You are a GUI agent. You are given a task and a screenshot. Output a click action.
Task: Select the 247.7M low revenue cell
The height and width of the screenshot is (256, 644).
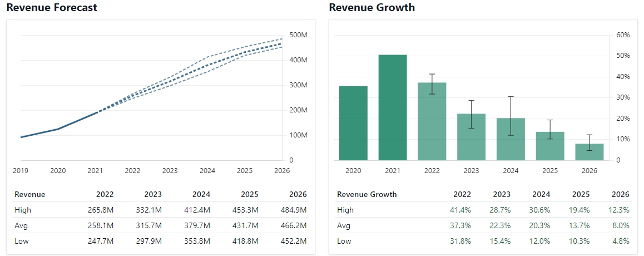tap(102, 241)
